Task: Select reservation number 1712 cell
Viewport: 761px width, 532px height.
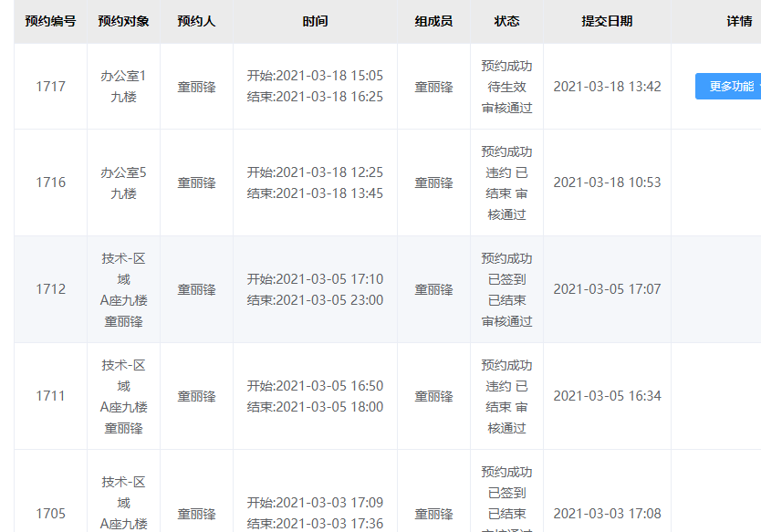Action: click(50, 289)
